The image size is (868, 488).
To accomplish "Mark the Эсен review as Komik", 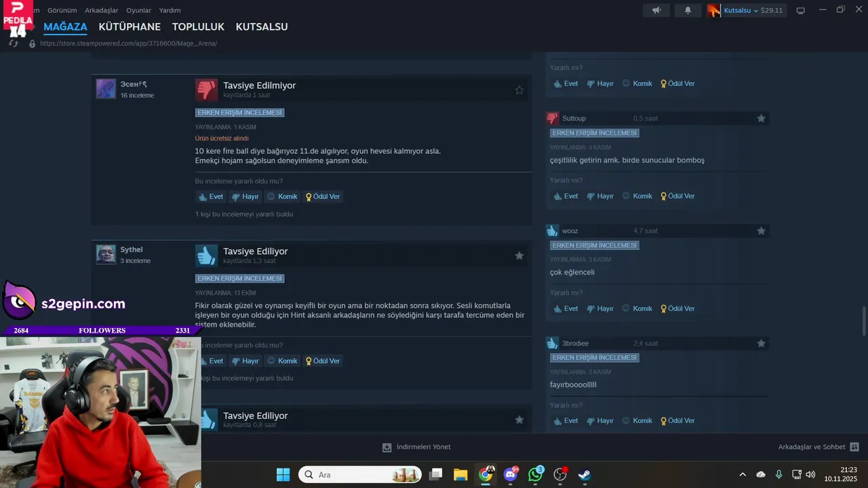I will (282, 197).
